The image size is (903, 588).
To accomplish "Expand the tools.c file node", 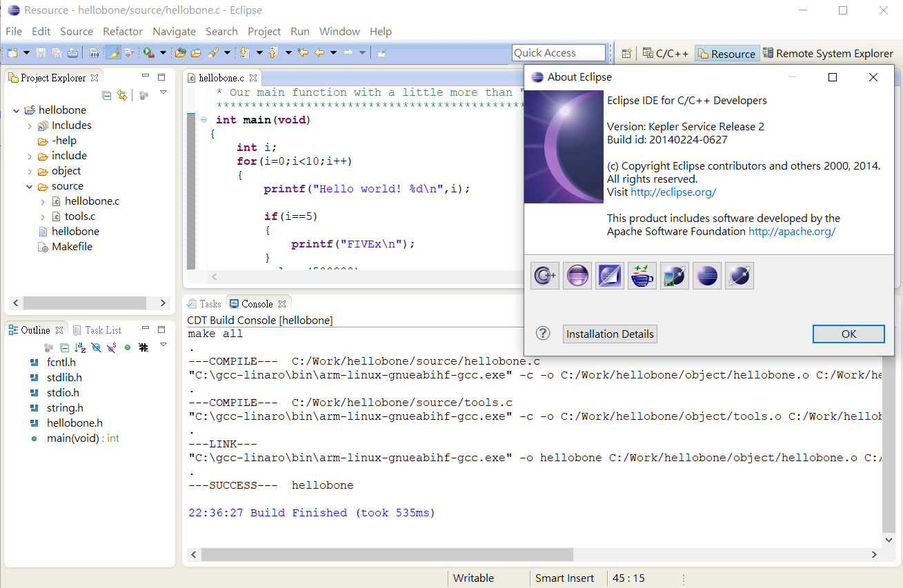I will (x=43, y=216).
